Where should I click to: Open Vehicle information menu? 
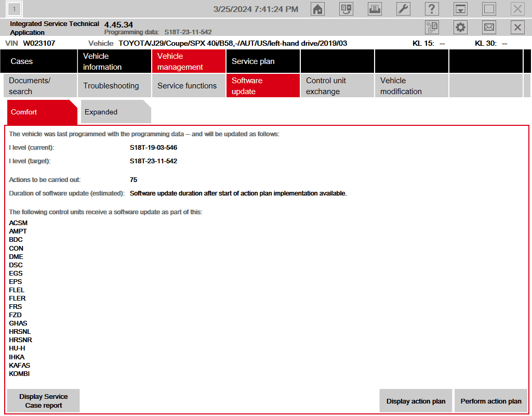coord(115,61)
